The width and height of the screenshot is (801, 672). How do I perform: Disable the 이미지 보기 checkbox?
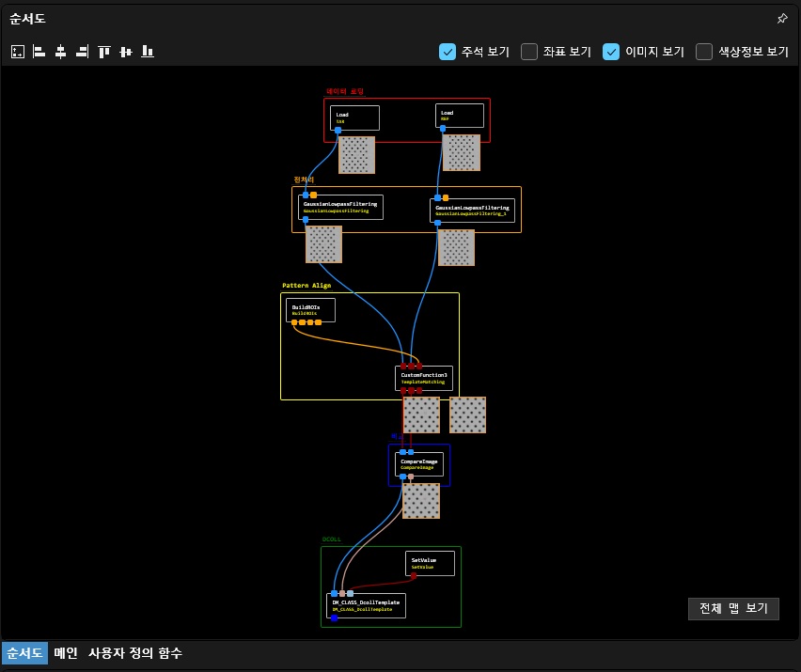611,52
